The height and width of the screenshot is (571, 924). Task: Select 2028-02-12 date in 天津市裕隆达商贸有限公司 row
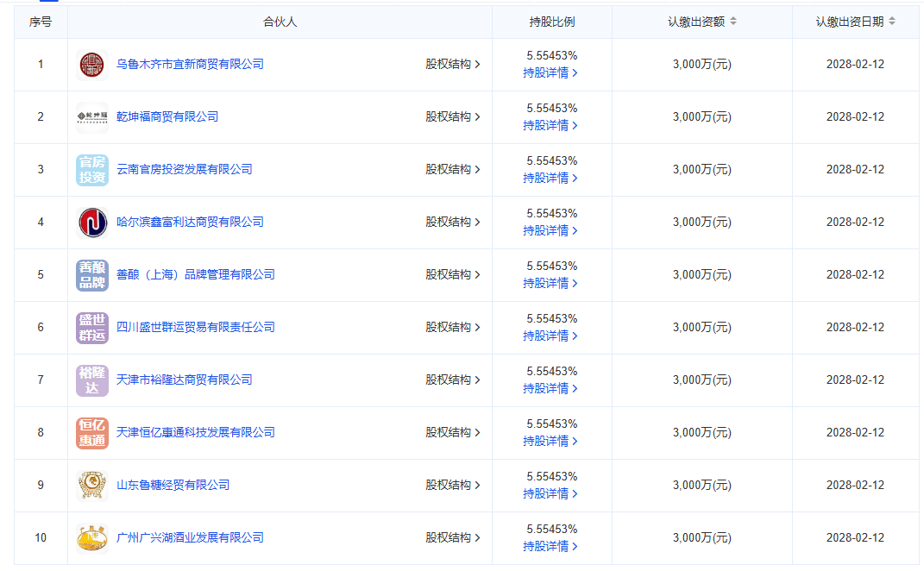click(x=855, y=380)
